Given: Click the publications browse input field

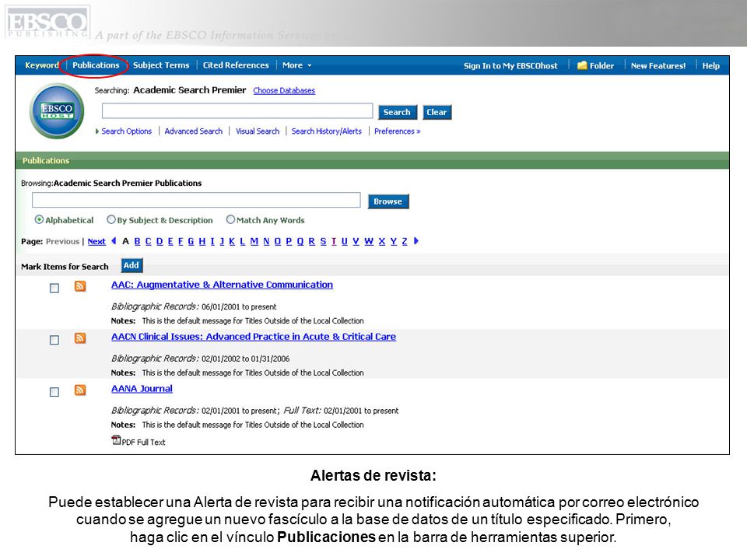Looking at the screenshot, I should point(196,200).
